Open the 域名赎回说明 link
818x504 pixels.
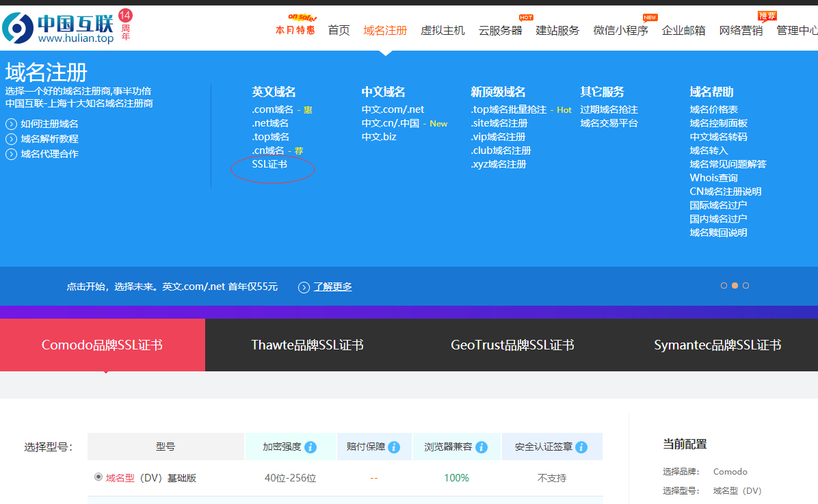[x=718, y=233]
